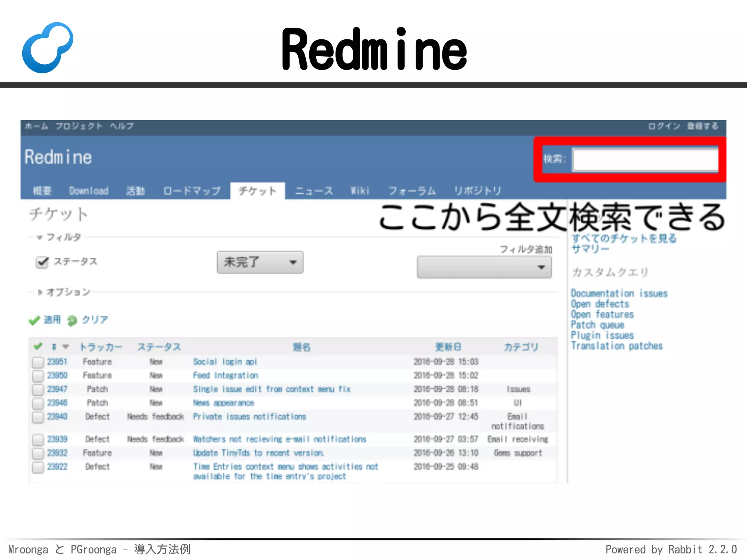
Task: Open the Plugin issues query
Action: click(x=602, y=335)
